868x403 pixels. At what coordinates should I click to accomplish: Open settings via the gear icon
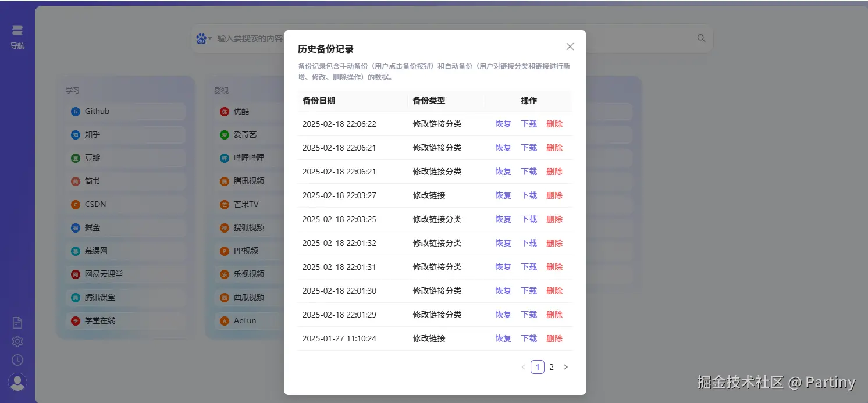point(17,341)
